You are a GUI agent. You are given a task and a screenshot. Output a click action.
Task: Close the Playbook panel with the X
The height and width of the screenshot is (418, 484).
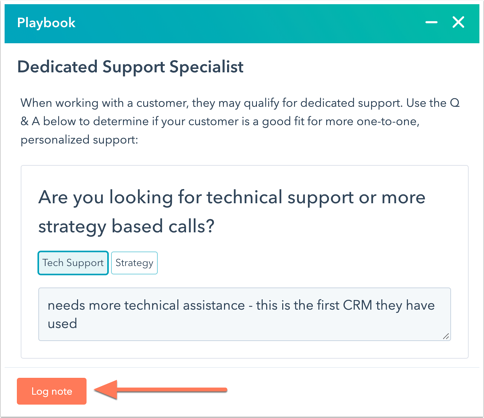click(x=458, y=22)
